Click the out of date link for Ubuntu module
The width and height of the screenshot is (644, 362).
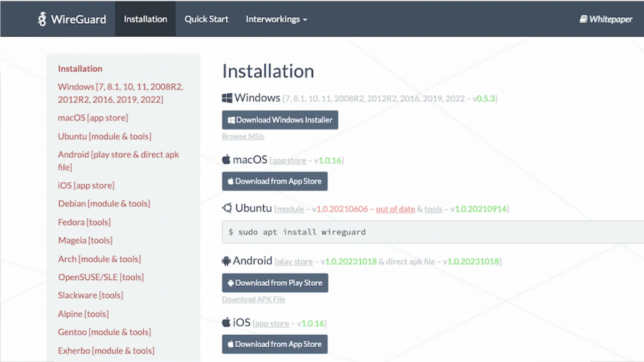tap(395, 209)
